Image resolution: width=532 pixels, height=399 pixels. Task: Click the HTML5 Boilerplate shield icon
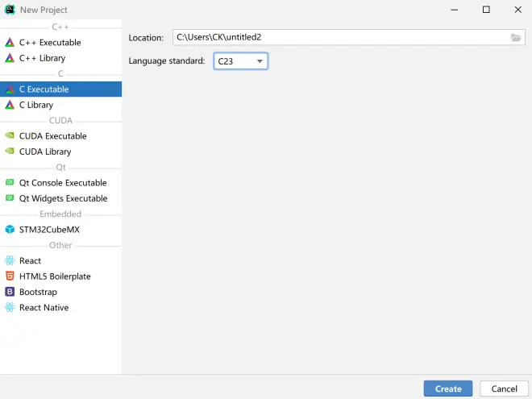coord(10,276)
